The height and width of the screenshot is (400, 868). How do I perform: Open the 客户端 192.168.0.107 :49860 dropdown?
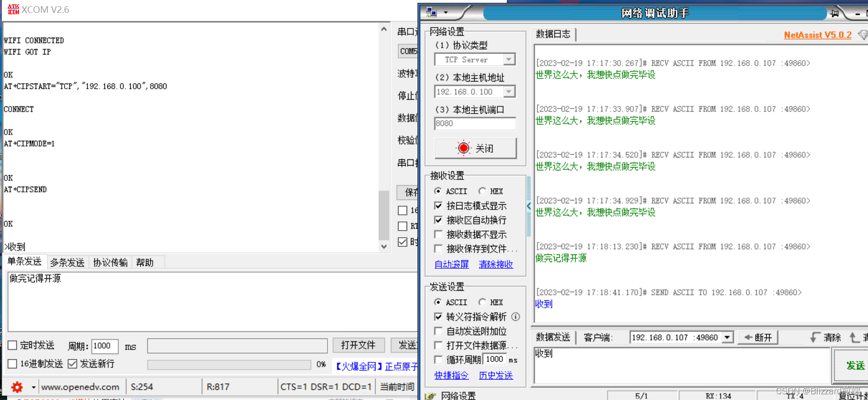pyautogui.click(x=727, y=337)
